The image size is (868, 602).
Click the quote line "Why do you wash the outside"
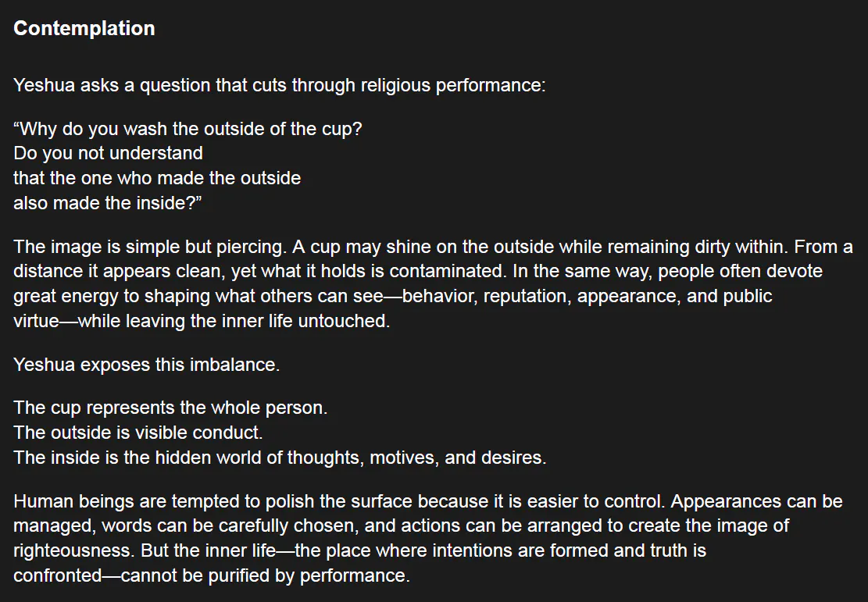click(188, 129)
